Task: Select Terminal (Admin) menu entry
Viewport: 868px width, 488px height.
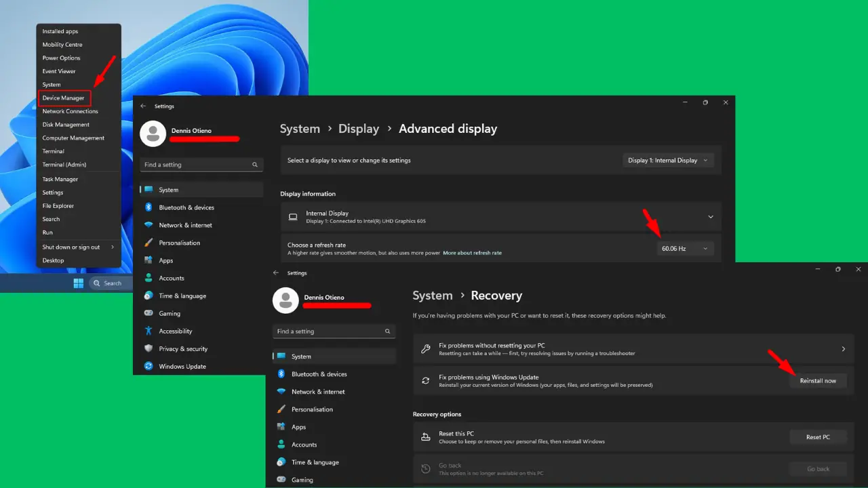Action: 64,165
